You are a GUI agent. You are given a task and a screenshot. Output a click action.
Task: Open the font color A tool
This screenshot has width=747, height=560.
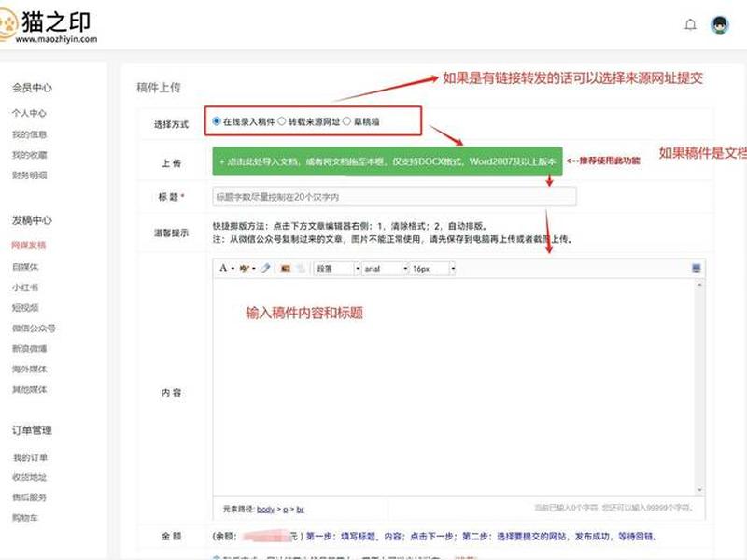[223, 268]
